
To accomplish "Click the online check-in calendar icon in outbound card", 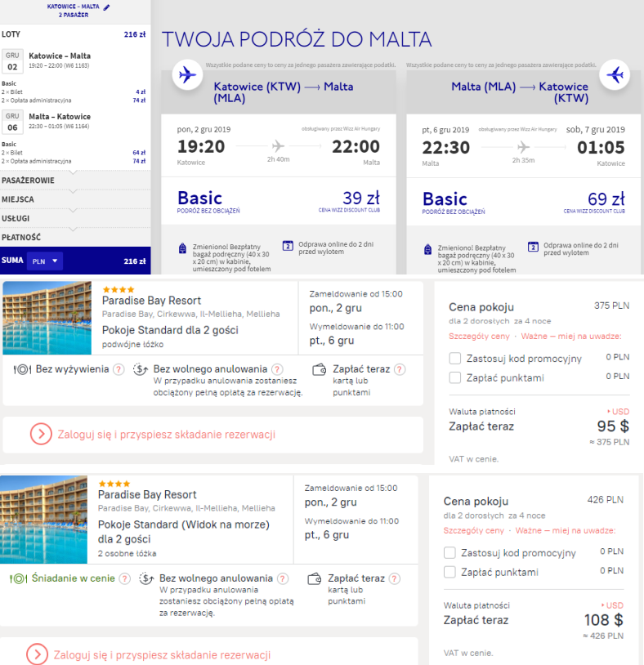I will 288,246.
